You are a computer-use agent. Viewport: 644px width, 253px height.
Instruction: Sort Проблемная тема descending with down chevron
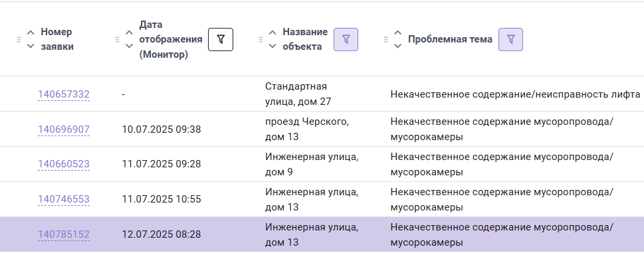tap(397, 46)
